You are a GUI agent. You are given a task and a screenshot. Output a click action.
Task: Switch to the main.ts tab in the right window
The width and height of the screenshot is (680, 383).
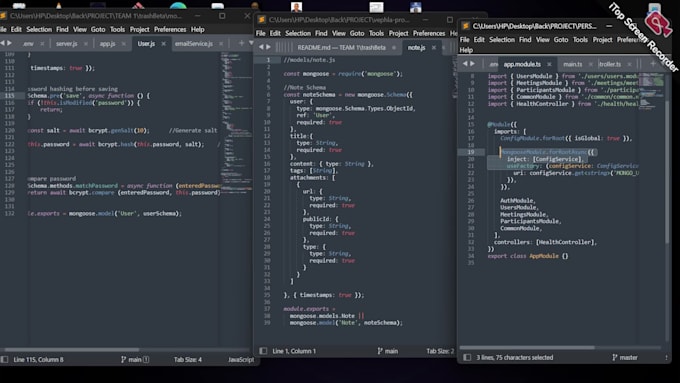click(572, 64)
